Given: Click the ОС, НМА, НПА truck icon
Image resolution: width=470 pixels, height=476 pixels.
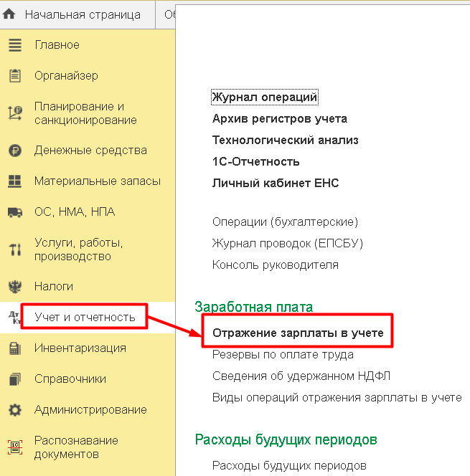Looking at the screenshot, I should pos(15,212).
